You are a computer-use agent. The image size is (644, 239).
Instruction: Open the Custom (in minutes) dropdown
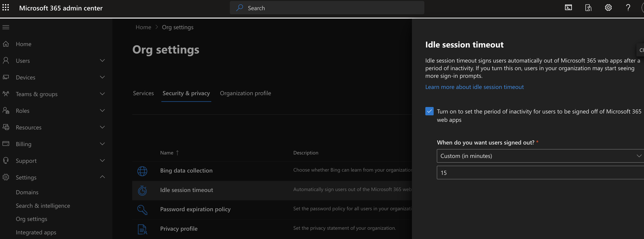point(540,156)
